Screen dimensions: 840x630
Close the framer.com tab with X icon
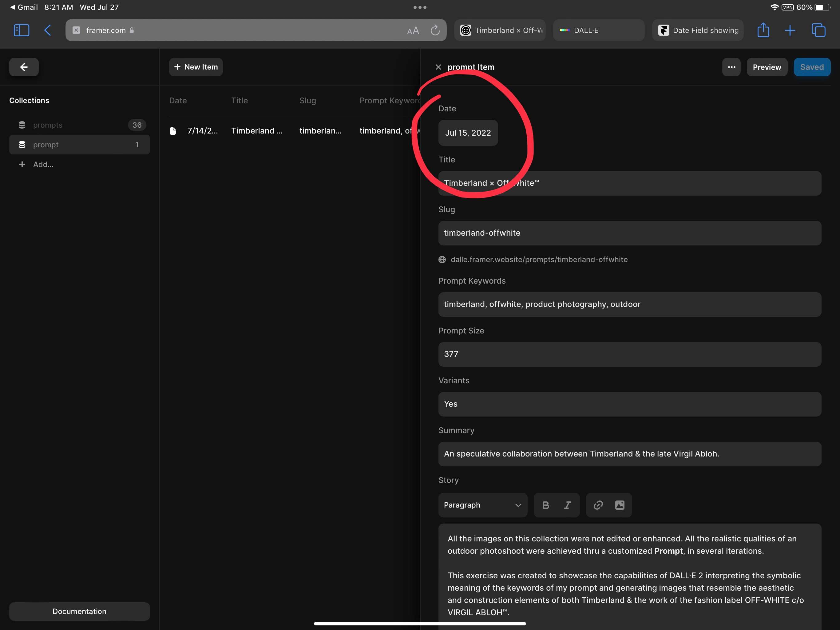[x=76, y=30]
